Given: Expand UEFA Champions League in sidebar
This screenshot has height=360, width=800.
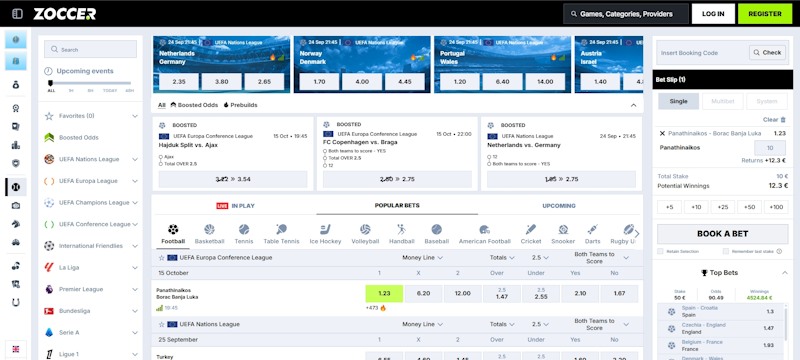Looking at the screenshot, I should tap(135, 202).
